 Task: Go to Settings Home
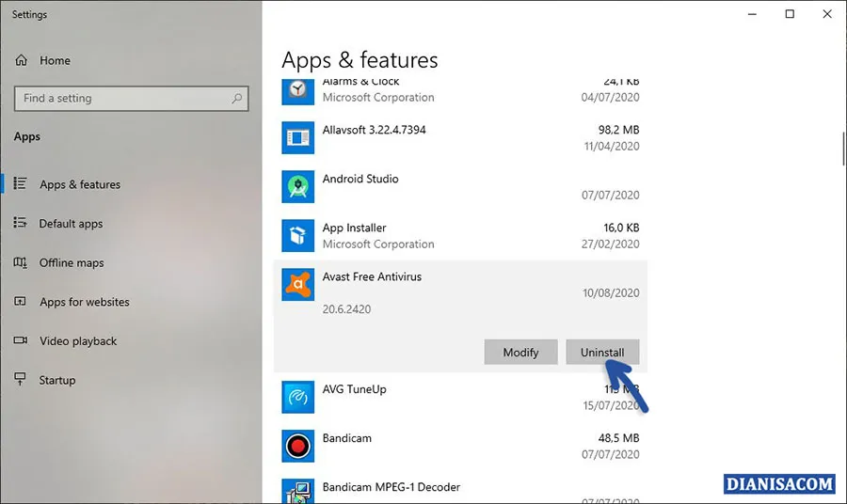coord(55,60)
